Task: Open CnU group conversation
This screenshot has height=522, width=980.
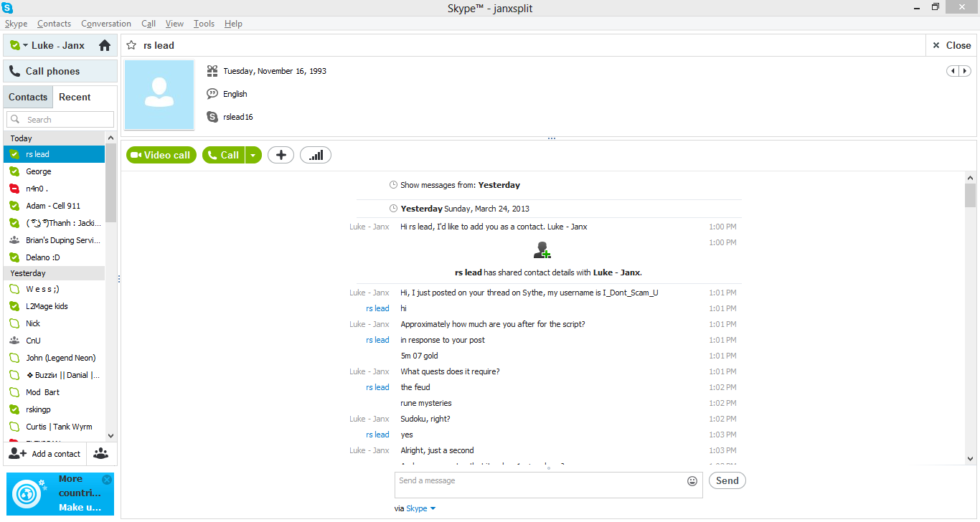Action: 55,341
